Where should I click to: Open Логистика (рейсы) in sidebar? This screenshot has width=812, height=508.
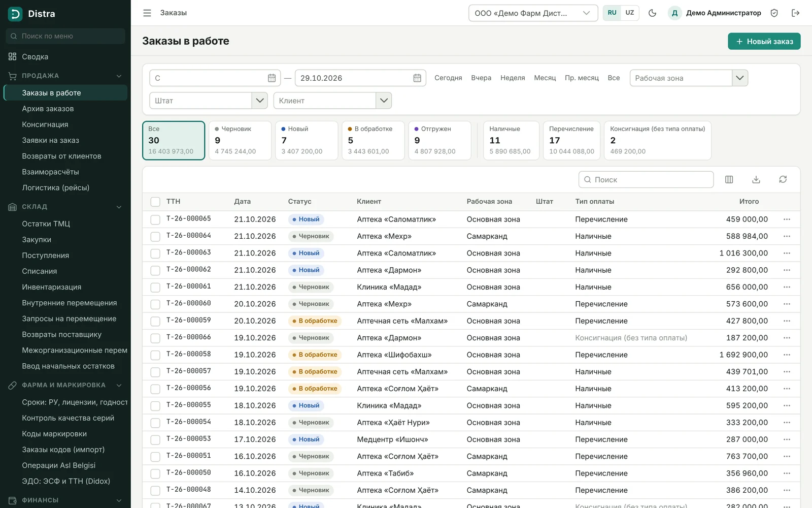pos(56,188)
